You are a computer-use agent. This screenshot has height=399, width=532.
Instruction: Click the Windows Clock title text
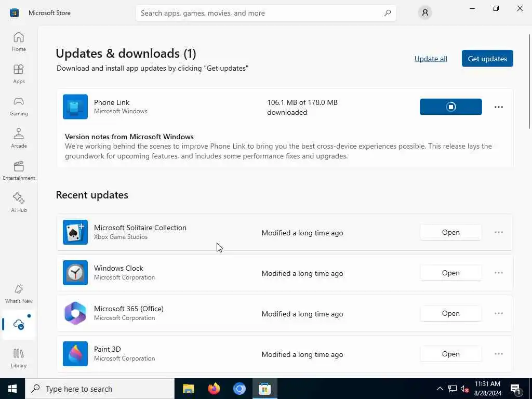118,268
